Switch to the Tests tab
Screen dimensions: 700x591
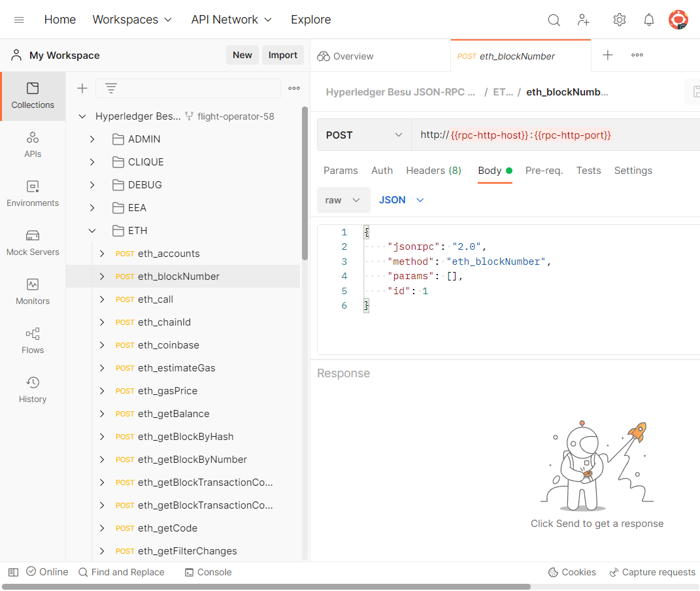(x=588, y=171)
